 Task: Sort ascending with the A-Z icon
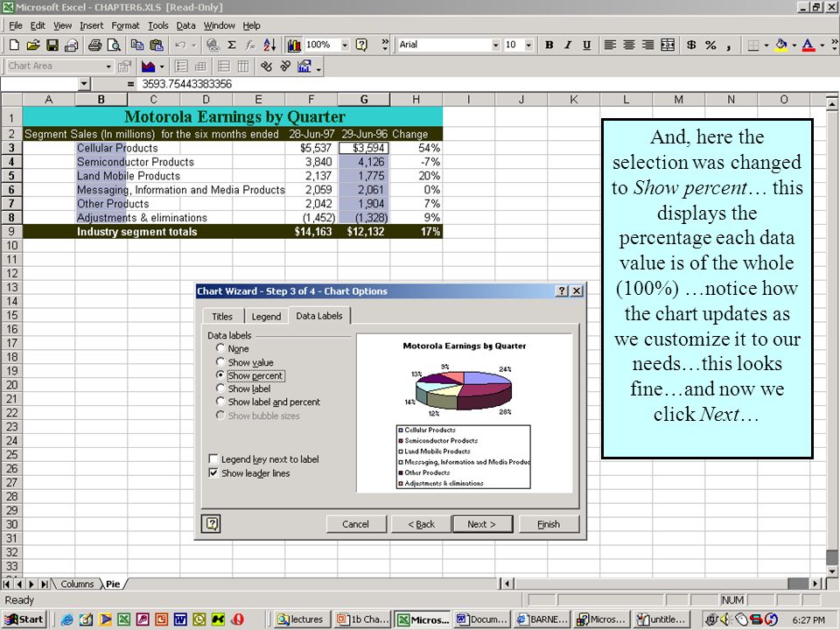269,45
